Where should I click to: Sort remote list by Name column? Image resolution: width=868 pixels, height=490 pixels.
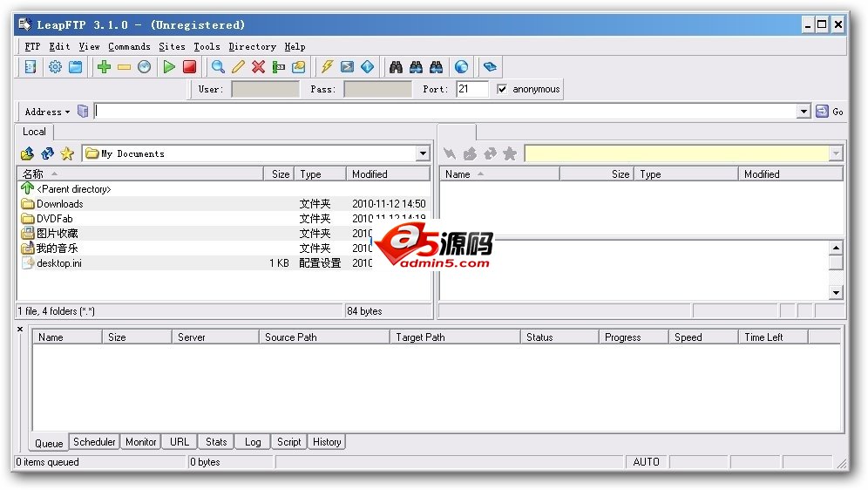[499, 174]
